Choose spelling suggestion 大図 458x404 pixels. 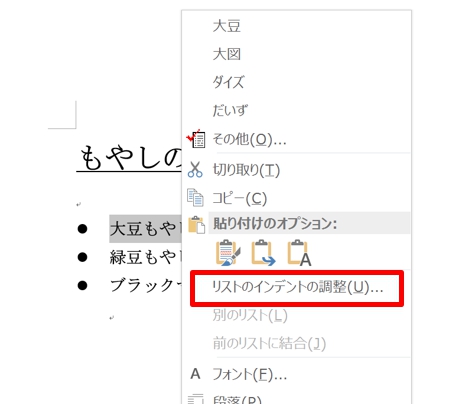[227, 54]
